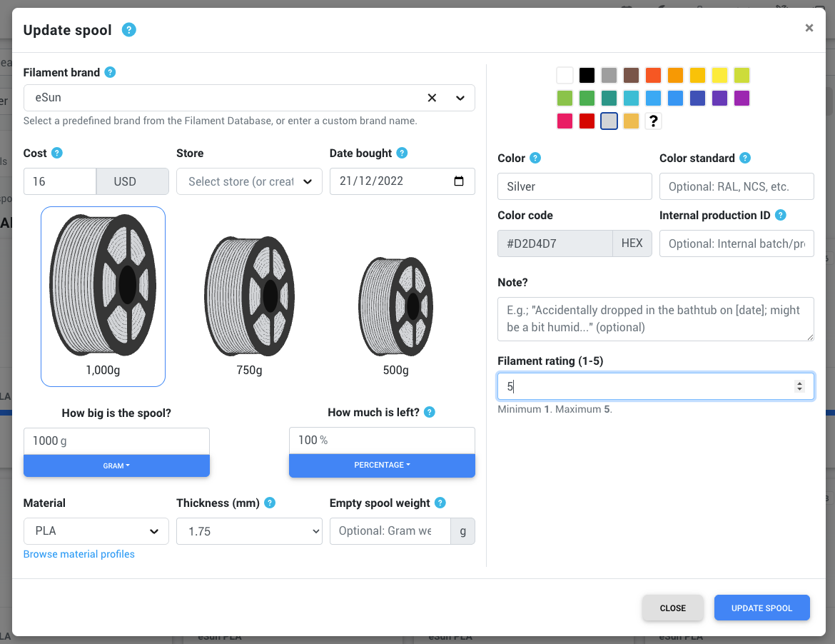Pick the selected silver color swatch
Screen dimensions: 835x644
[x=609, y=121]
